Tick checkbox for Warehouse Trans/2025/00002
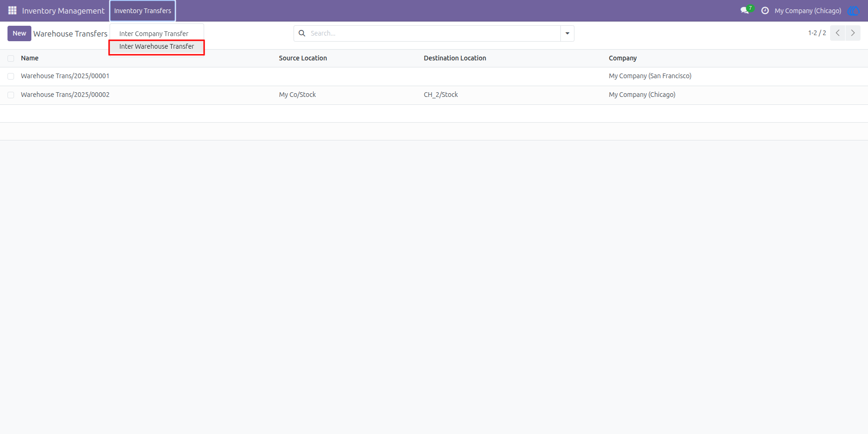Image resolution: width=868 pixels, height=434 pixels. [x=11, y=95]
